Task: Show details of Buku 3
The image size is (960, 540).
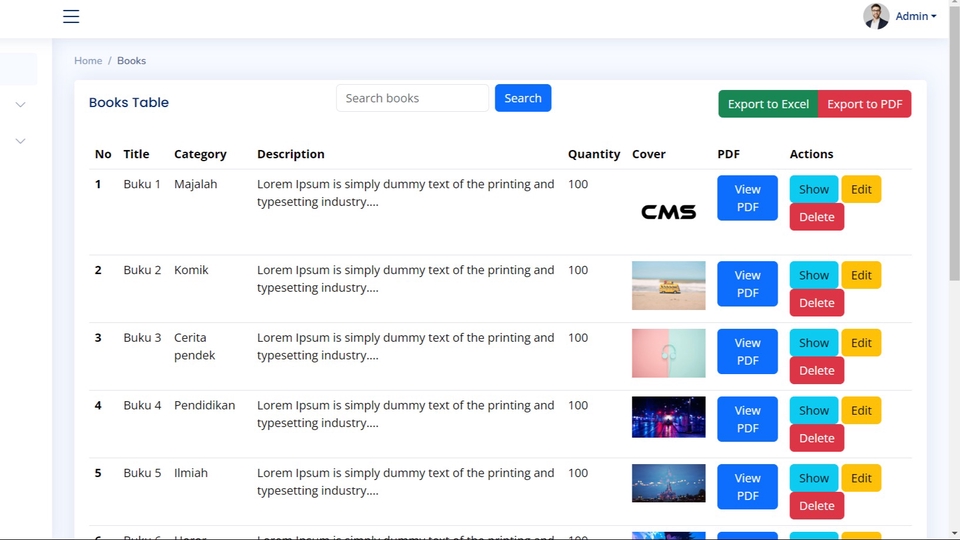Action: tap(814, 343)
